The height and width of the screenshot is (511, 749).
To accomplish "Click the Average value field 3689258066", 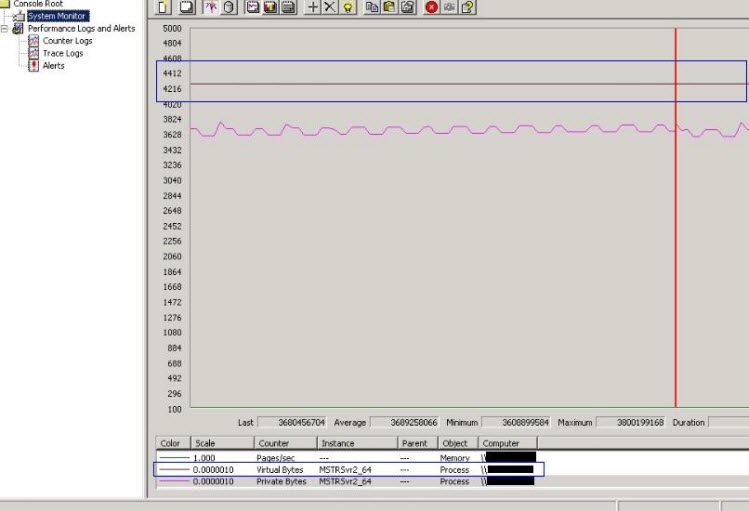I will coord(404,423).
